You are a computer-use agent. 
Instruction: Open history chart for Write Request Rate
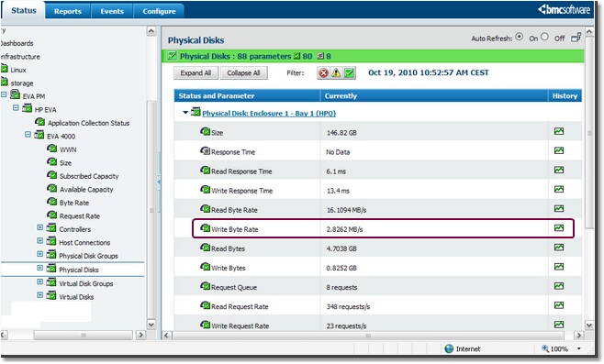(559, 324)
